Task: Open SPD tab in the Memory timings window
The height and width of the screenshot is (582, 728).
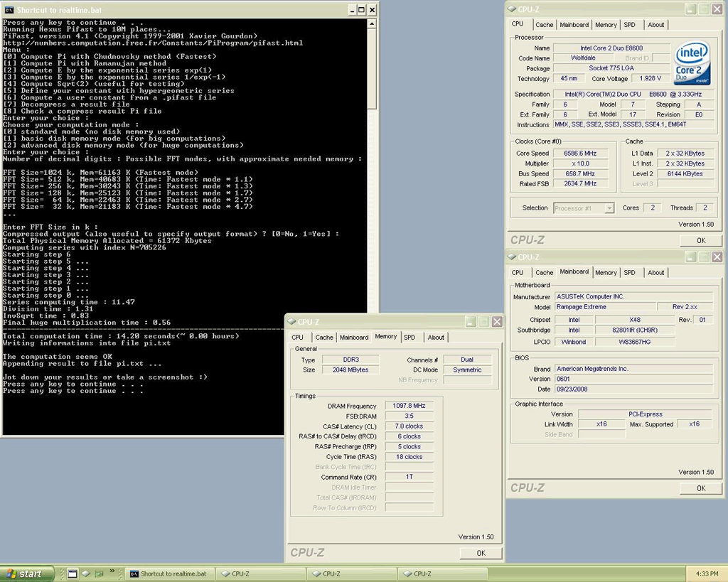Action: pos(409,338)
